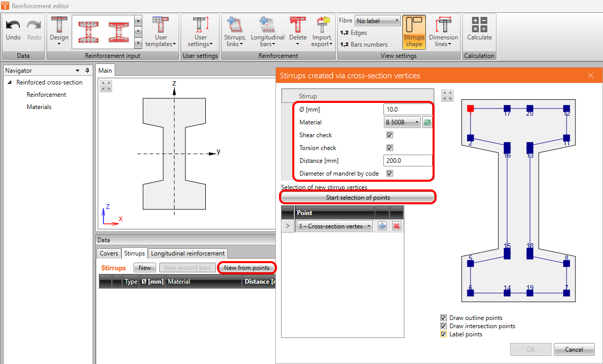
Task: Disable the Label points checkbox
Action: pyautogui.click(x=444, y=334)
